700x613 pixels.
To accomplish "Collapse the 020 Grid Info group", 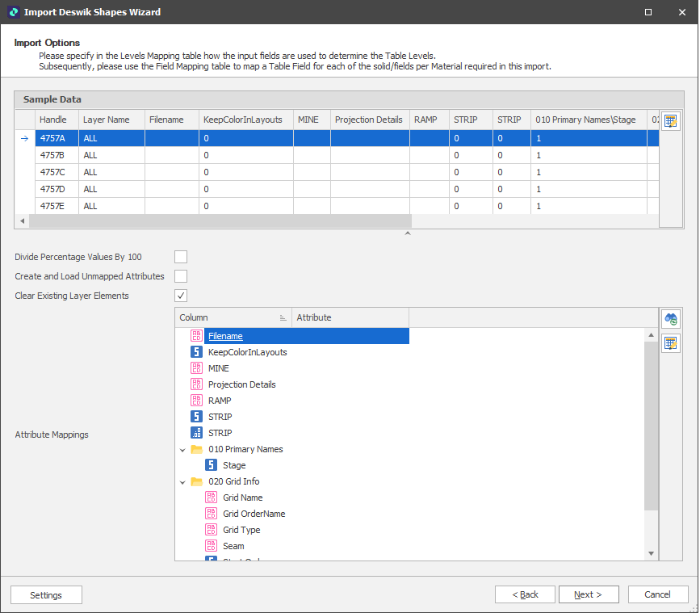I will click(x=183, y=481).
